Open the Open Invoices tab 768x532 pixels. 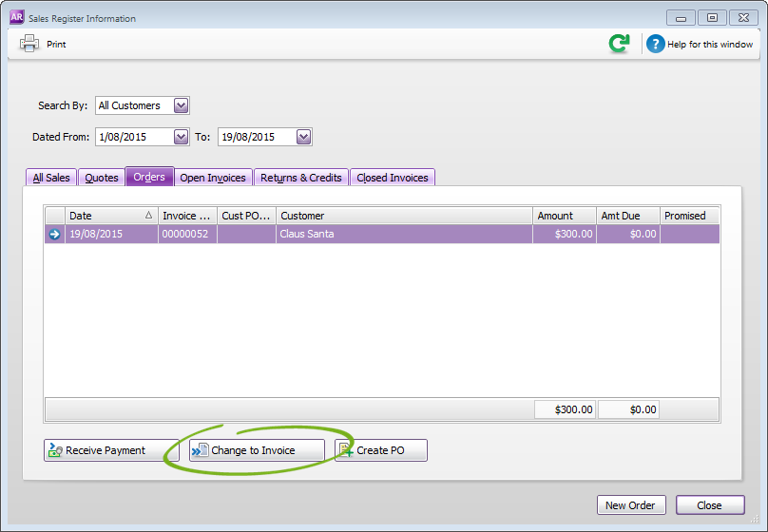click(x=213, y=178)
